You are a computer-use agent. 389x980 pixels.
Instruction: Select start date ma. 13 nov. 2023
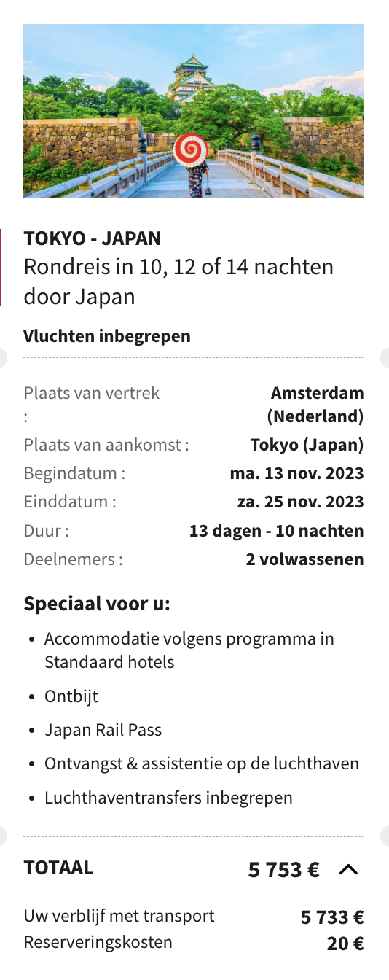296,473
